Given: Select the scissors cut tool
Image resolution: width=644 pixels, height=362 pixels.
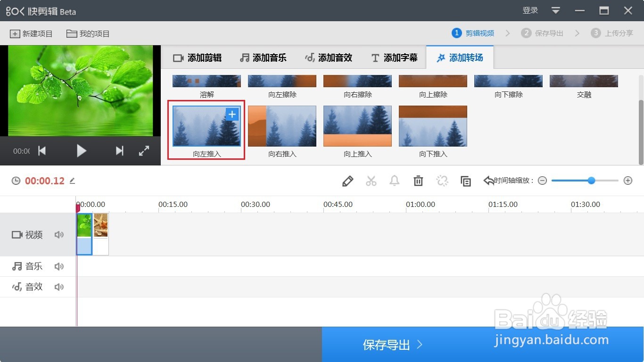Looking at the screenshot, I should (x=371, y=181).
